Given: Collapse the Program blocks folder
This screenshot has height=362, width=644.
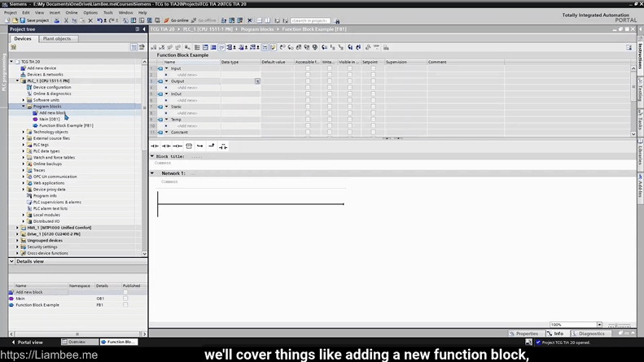Looking at the screenshot, I should pos(24,107).
